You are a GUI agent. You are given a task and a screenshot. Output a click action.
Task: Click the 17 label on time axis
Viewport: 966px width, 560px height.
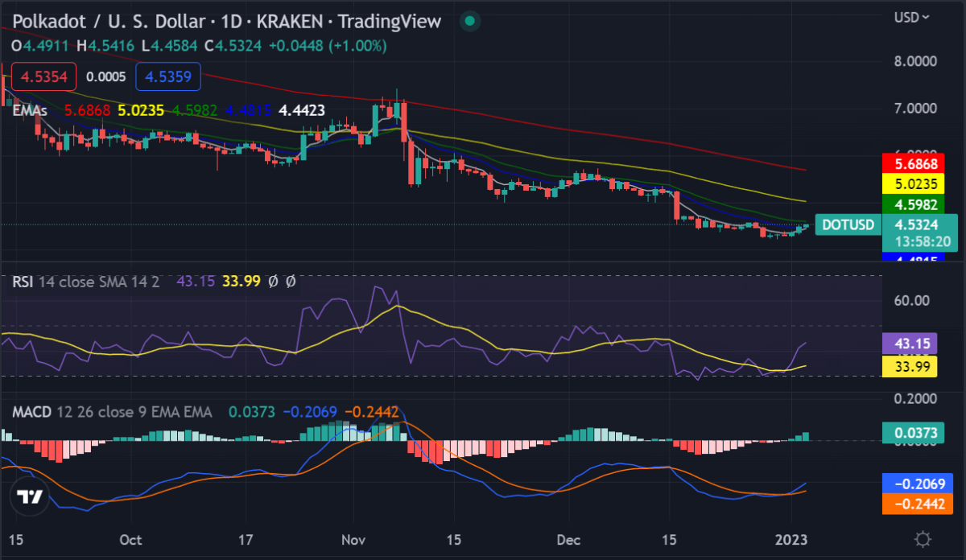click(x=246, y=539)
